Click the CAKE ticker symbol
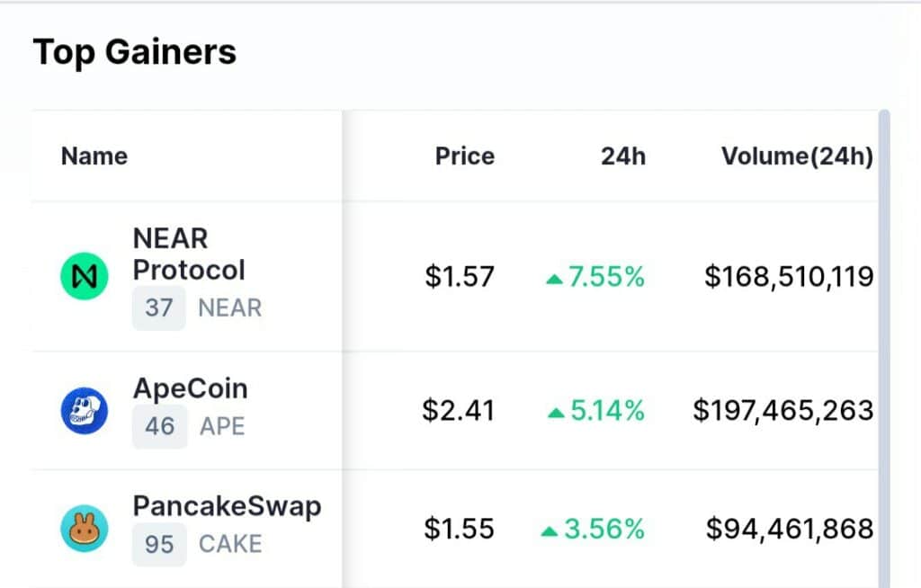Image resolution: width=921 pixels, height=588 pixels. [230, 545]
